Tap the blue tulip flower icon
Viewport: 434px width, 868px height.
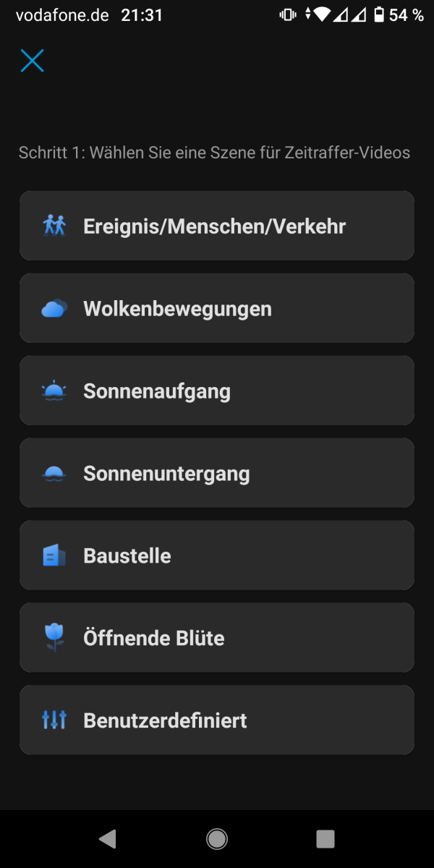pos(54,638)
